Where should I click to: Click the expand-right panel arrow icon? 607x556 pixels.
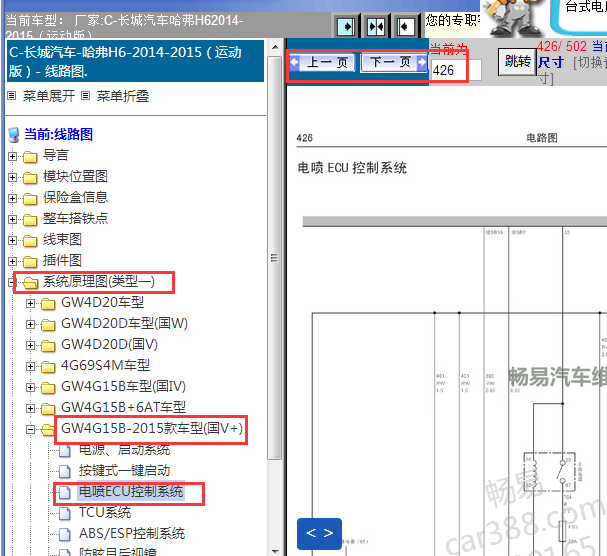346,27
